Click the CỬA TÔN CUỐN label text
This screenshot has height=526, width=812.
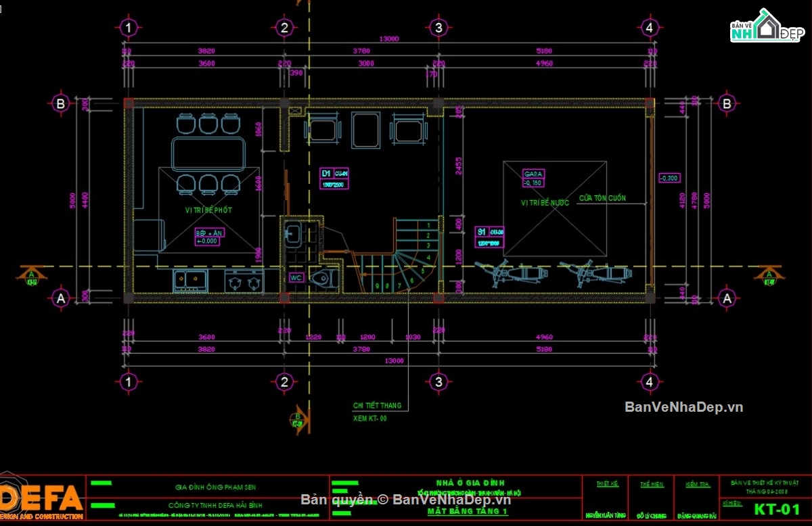click(604, 198)
